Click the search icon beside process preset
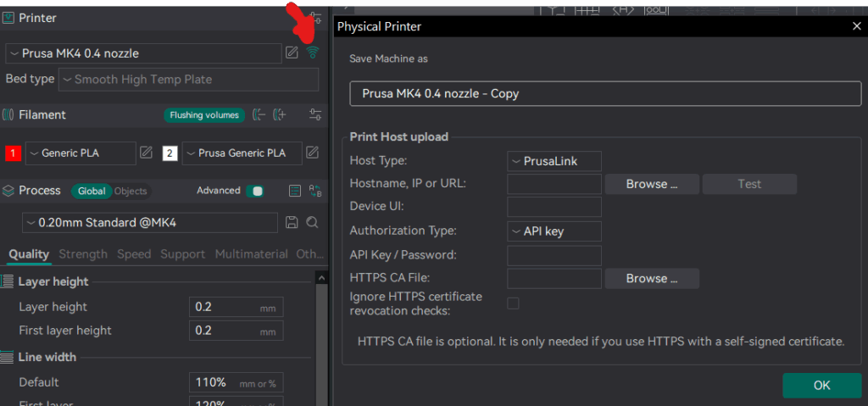Screen dimensions: 868x406 point(312,222)
